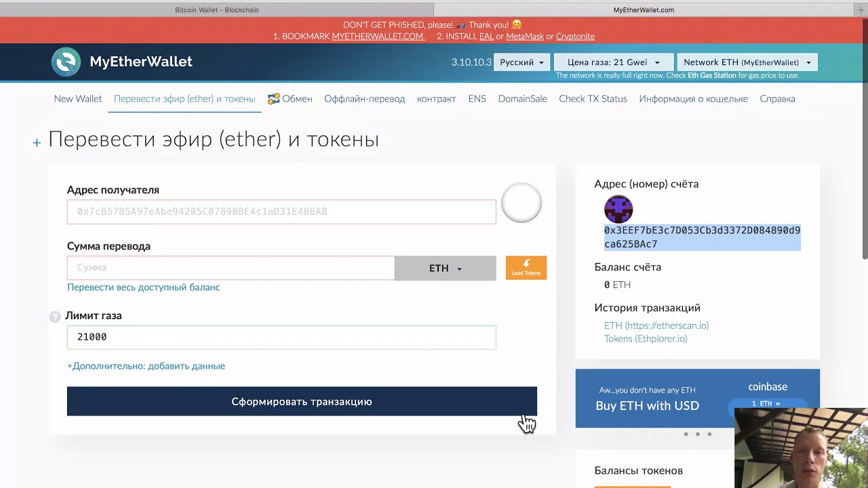This screenshot has height=488, width=868.
Task: Expand Дополнительно: добавить данные
Action: pos(146,366)
